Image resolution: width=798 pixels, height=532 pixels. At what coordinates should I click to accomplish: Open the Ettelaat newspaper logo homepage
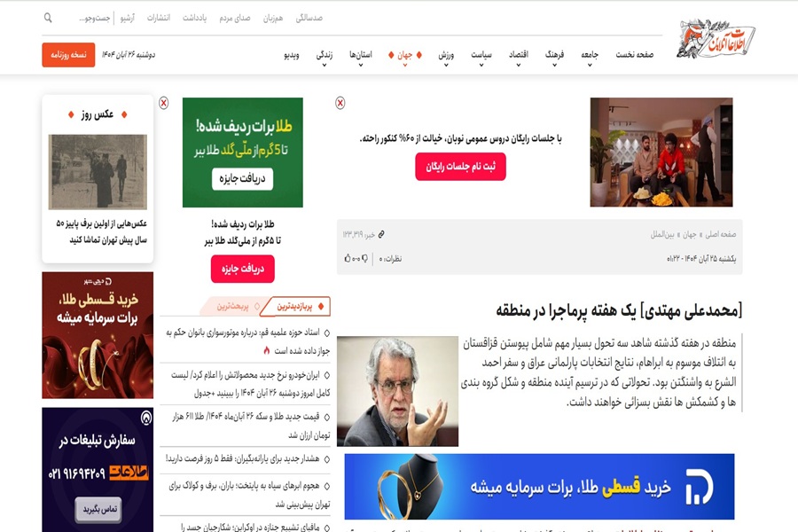coord(716,39)
